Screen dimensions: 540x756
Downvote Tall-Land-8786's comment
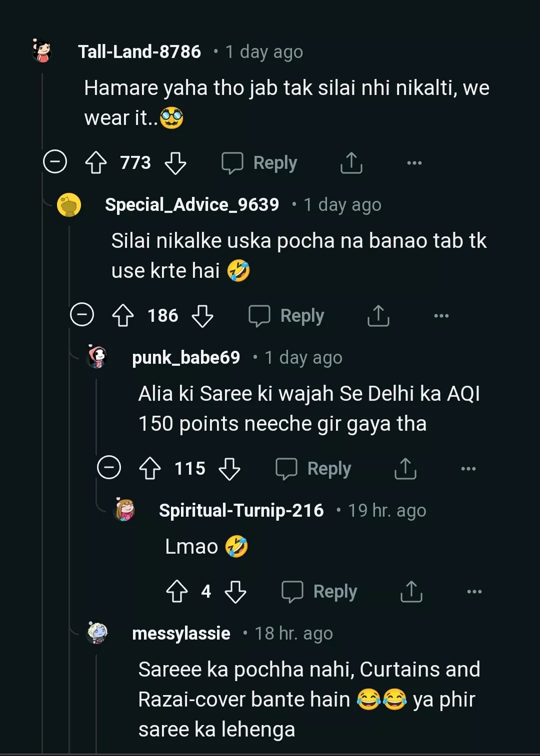click(175, 163)
